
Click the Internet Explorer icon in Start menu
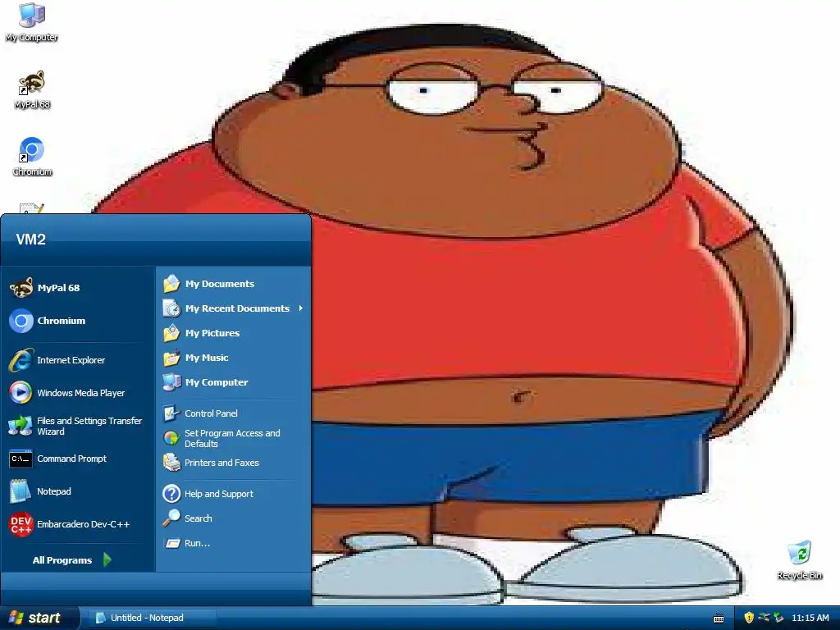point(21,360)
